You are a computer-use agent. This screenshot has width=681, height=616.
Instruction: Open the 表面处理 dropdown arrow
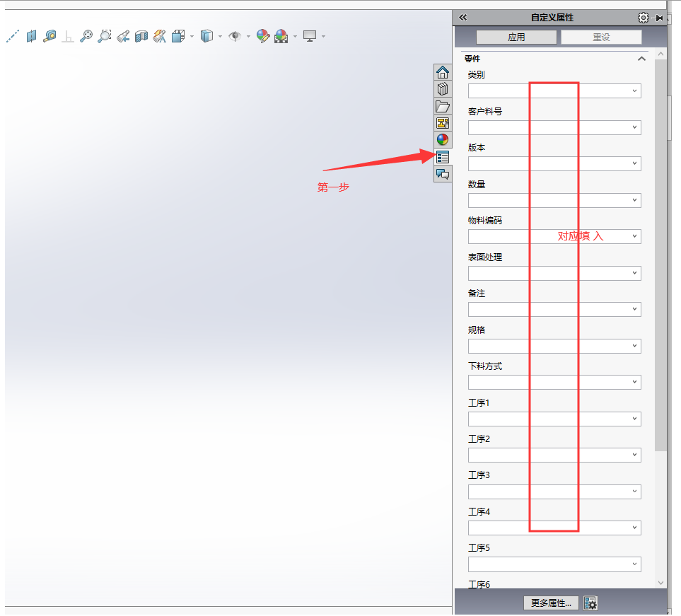tap(634, 273)
